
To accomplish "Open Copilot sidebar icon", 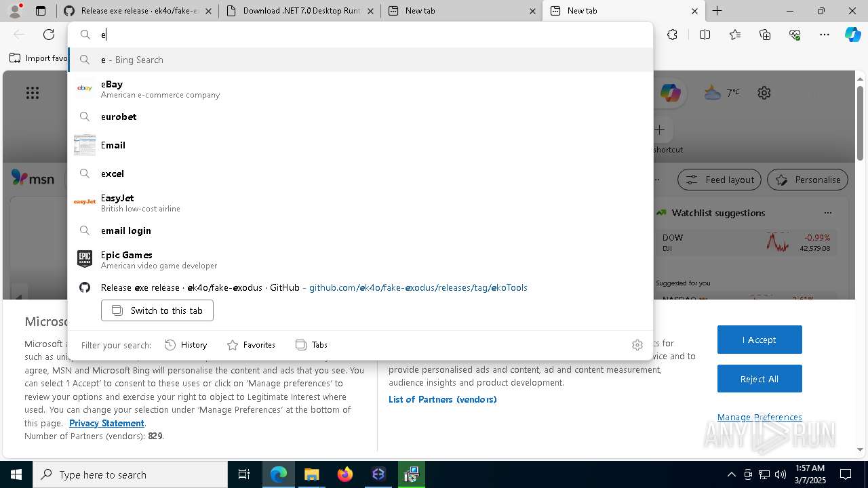I will (x=852, y=35).
